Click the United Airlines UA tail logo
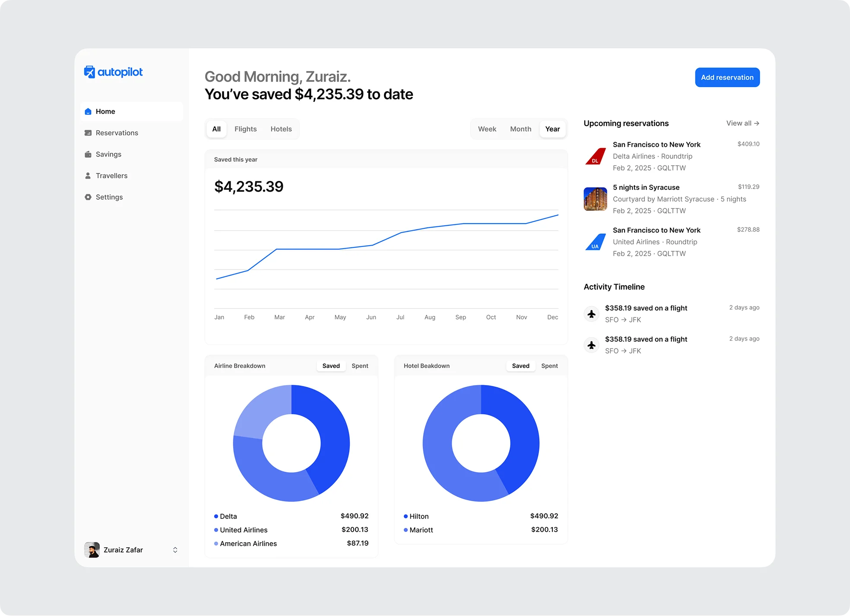 coord(596,242)
